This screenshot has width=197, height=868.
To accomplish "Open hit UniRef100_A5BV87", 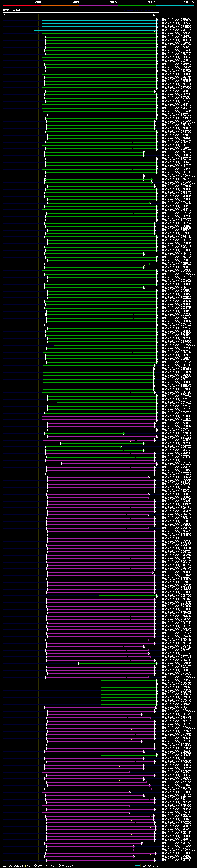I will [x=177, y=94].
